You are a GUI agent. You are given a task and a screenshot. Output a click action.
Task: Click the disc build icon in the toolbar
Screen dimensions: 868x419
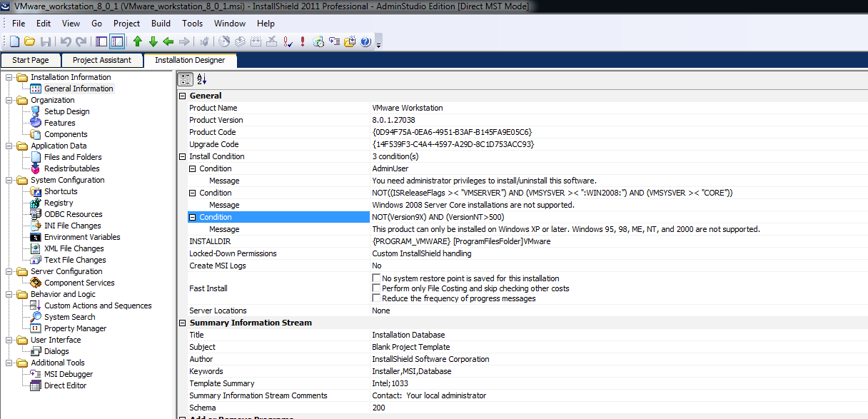(x=224, y=41)
